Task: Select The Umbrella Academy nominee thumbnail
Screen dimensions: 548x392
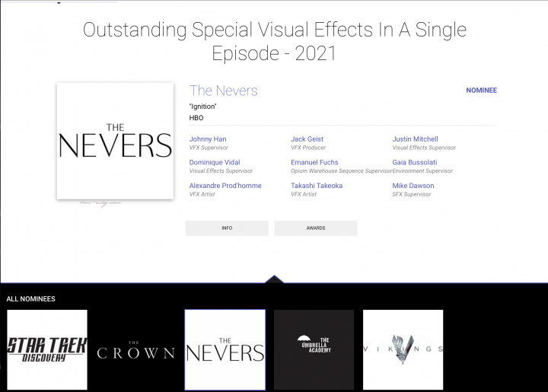Action: (x=314, y=349)
